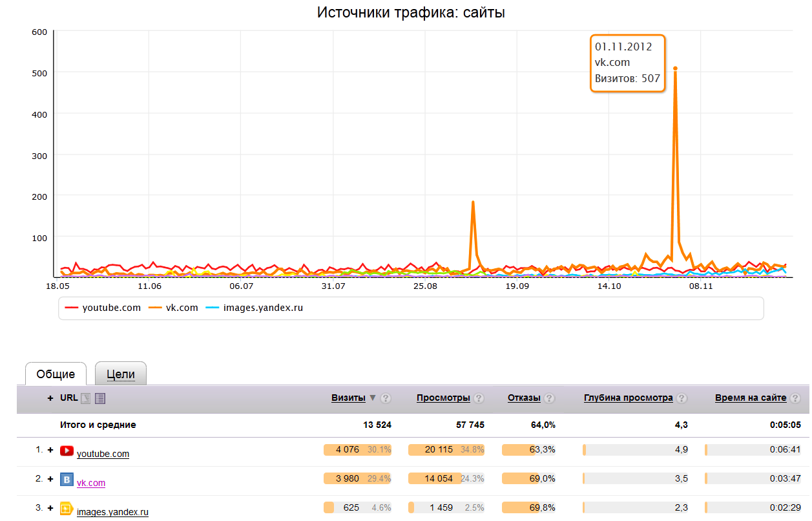Image resolution: width=812 pixels, height=521 pixels.
Task: Open the help icon next to Просмотры
Action: 479,398
